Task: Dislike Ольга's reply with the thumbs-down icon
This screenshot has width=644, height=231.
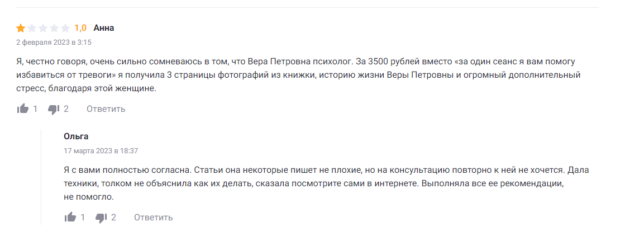Action: 101,218
